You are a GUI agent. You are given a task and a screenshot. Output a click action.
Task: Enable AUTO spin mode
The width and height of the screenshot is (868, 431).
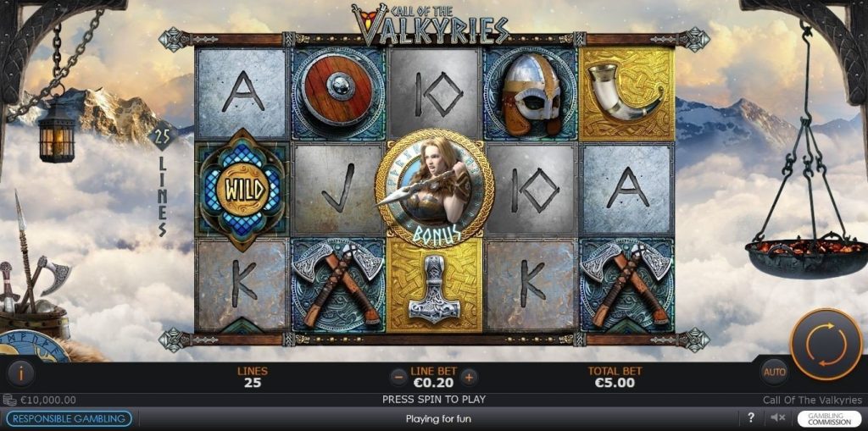[775, 373]
